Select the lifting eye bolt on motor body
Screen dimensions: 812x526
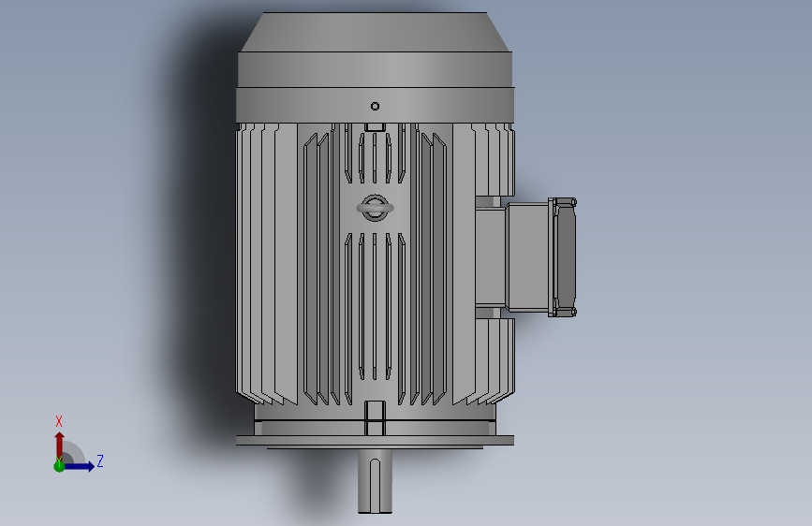coord(375,208)
